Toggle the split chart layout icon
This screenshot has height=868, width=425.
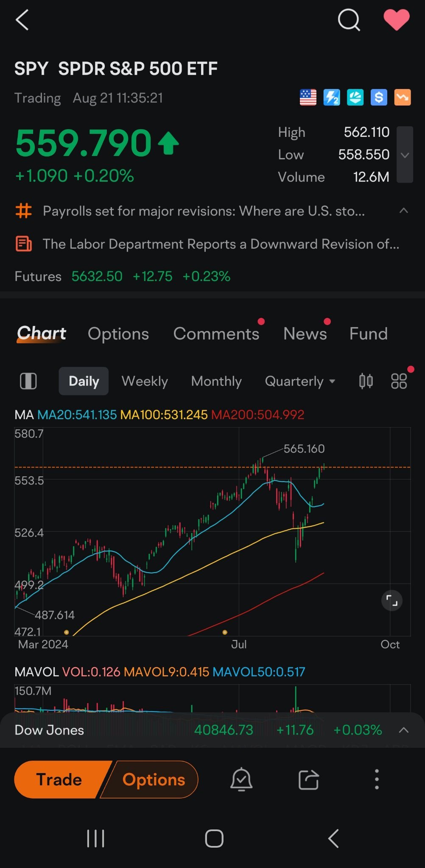pos(28,381)
